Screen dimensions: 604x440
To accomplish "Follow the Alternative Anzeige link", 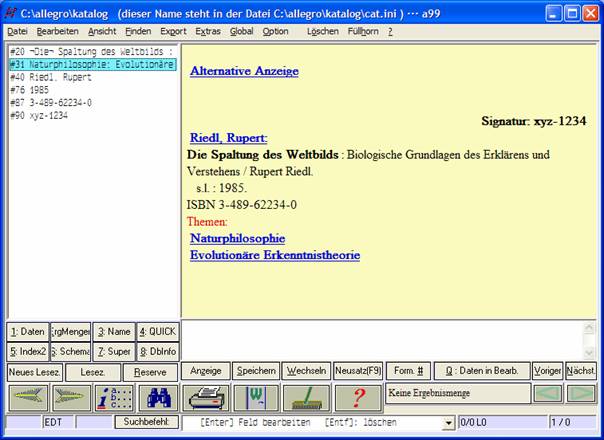I will (x=244, y=71).
